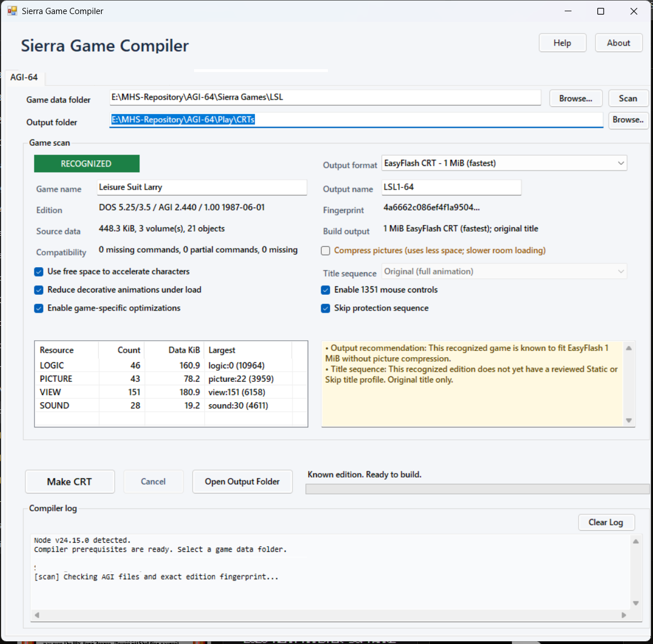Click the Largest column header
Image resolution: width=653 pixels, height=644 pixels.
248,350
